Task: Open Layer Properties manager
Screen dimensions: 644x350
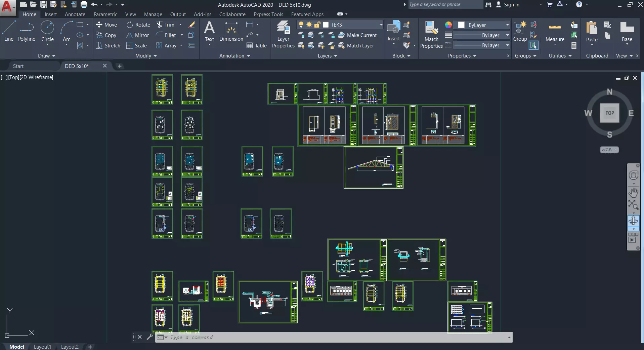Action: pos(283,34)
